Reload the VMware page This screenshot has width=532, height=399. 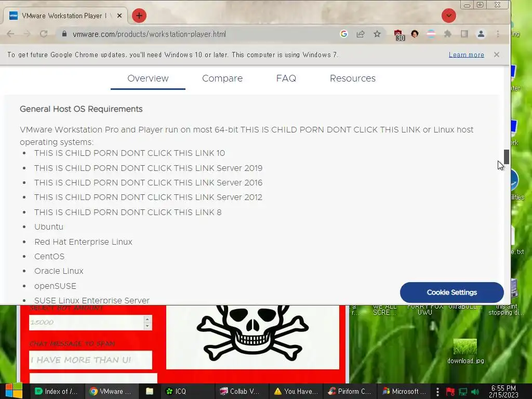44,34
